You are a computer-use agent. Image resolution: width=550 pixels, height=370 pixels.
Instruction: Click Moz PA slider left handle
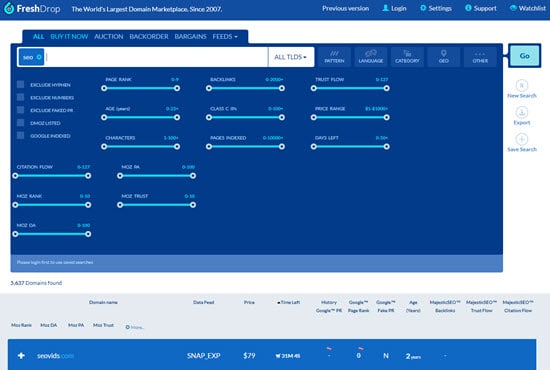(120, 176)
